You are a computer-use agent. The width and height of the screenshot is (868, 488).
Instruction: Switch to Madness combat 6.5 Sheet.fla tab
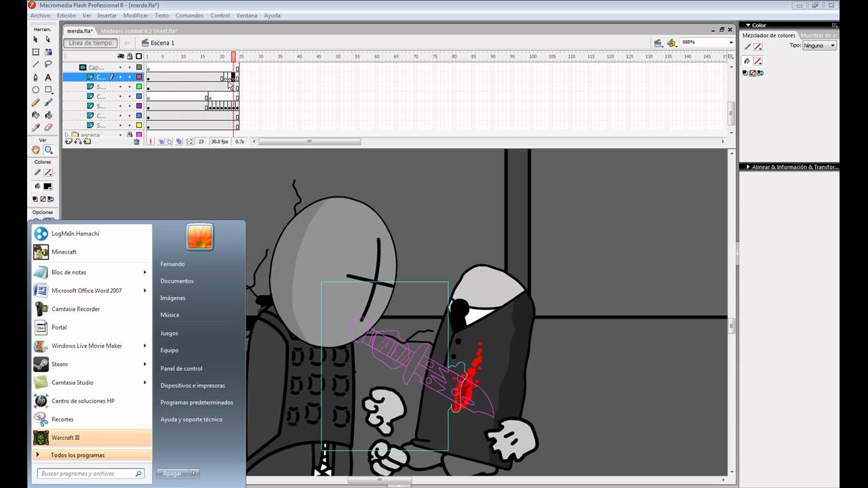(139, 31)
